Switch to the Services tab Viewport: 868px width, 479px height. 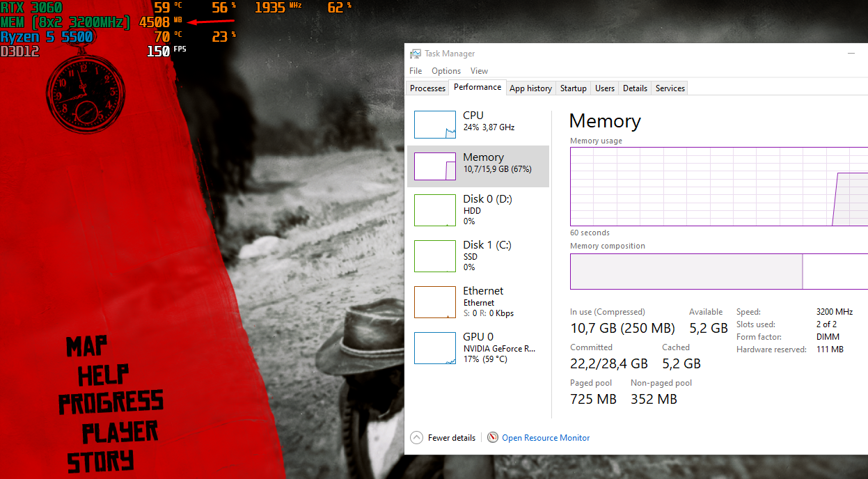pos(670,88)
